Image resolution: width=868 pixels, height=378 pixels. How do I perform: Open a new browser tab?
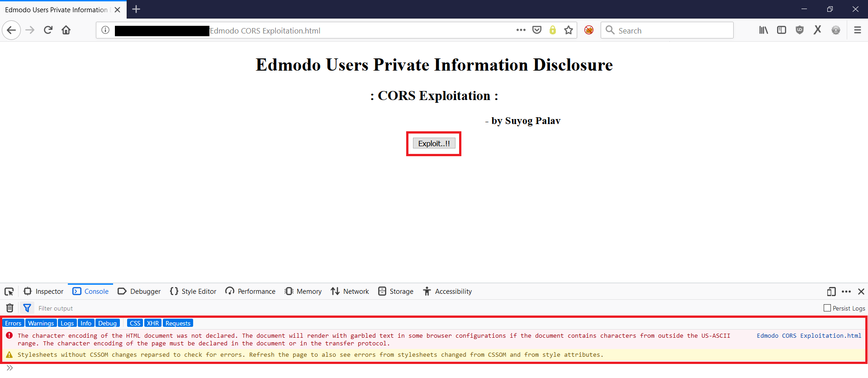(136, 9)
